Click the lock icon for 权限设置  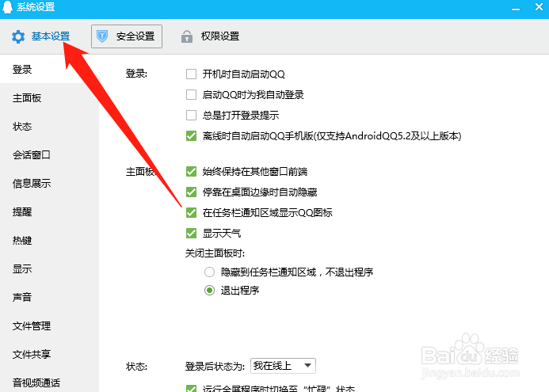(187, 36)
